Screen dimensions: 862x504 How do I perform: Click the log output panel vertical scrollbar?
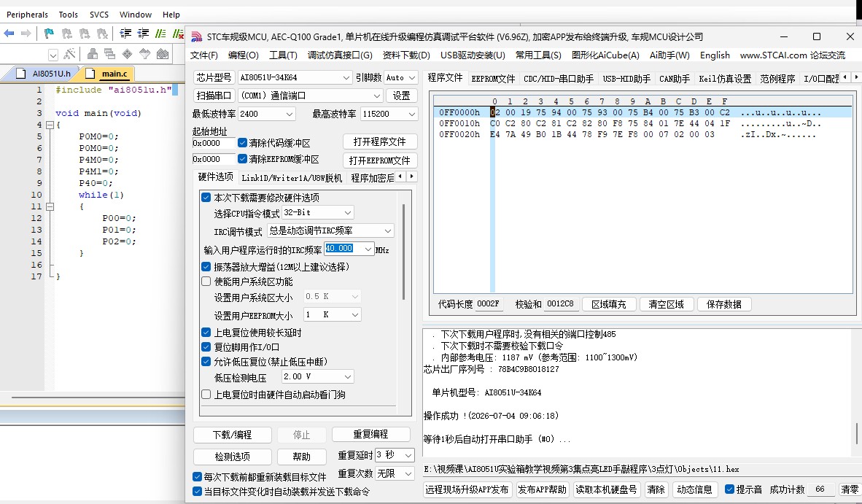pos(857,433)
